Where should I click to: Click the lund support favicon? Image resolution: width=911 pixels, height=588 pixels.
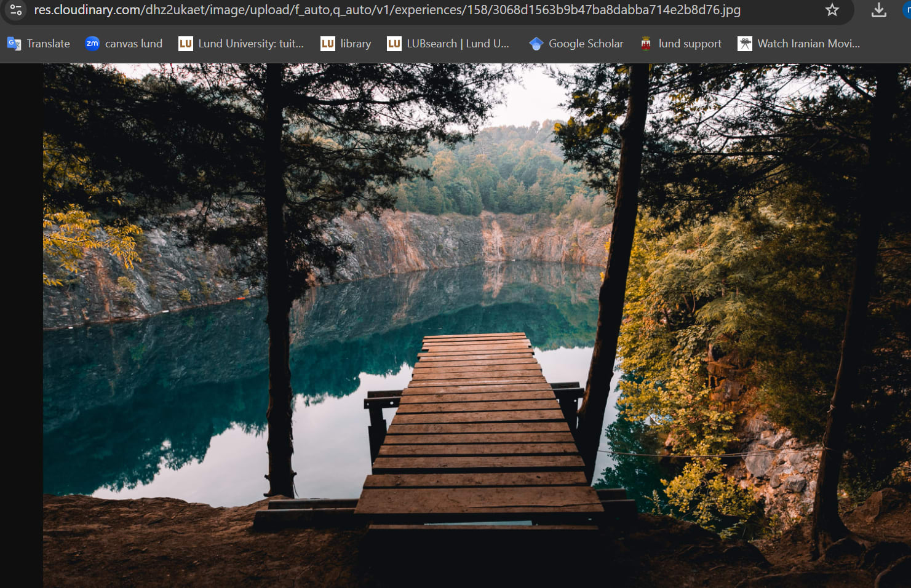pos(646,44)
